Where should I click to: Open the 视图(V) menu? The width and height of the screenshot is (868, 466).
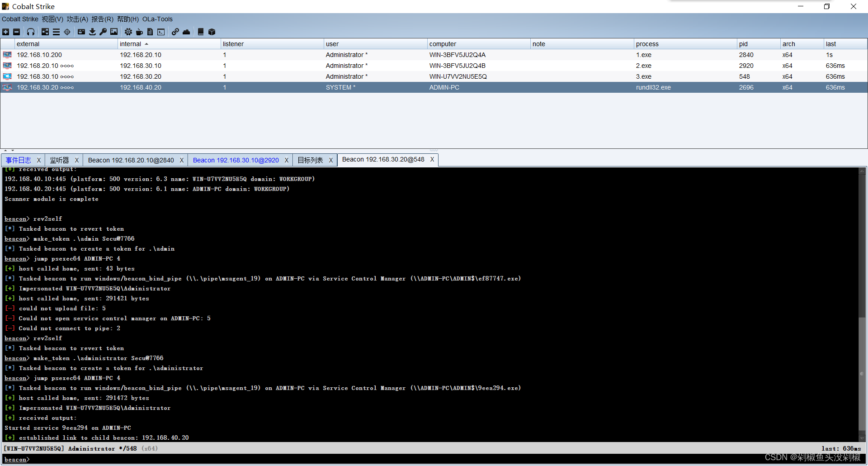[52, 19]
